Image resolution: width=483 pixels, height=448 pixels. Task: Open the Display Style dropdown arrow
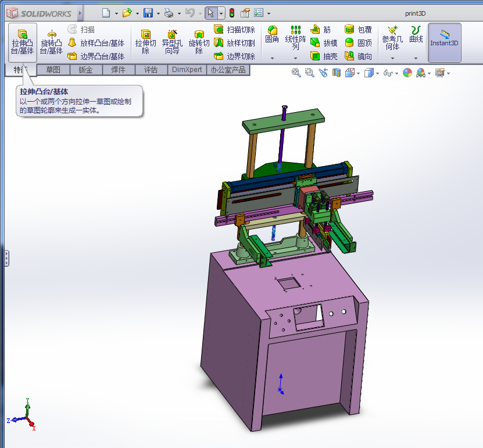pos(378,73)
